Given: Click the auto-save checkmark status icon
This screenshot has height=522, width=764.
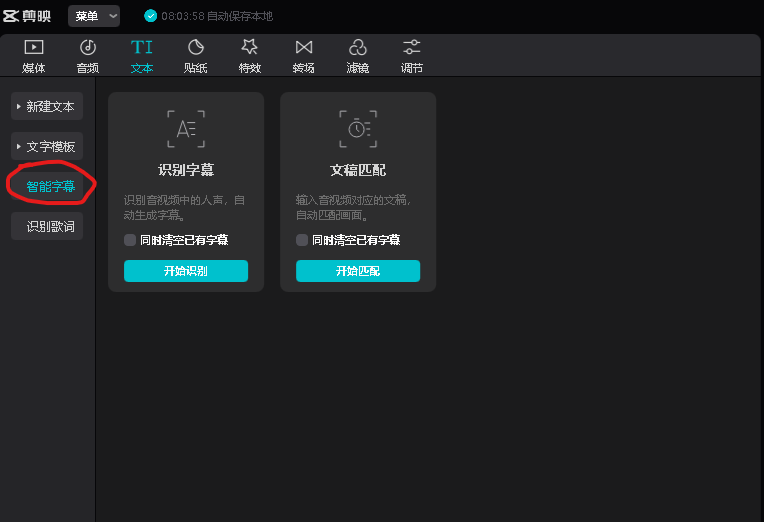Looking at the screenshot, I should pyautogui.click(x=151, y=16).
